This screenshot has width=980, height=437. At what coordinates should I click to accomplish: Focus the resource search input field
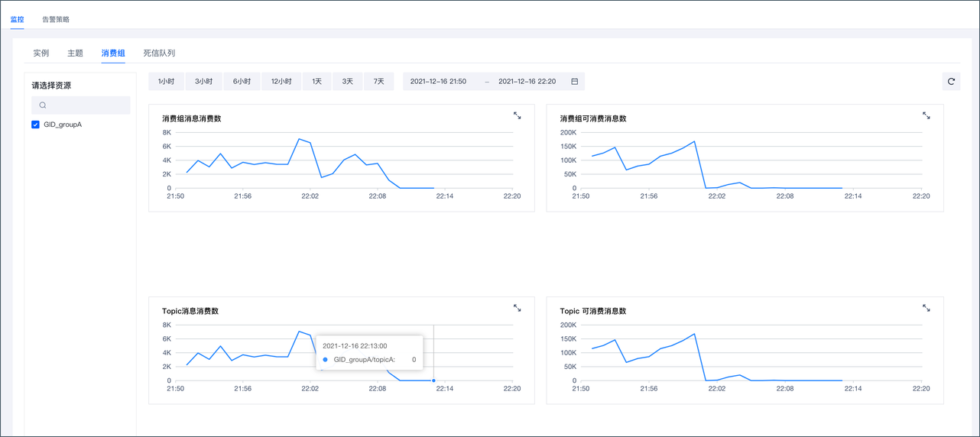point(81,105)
